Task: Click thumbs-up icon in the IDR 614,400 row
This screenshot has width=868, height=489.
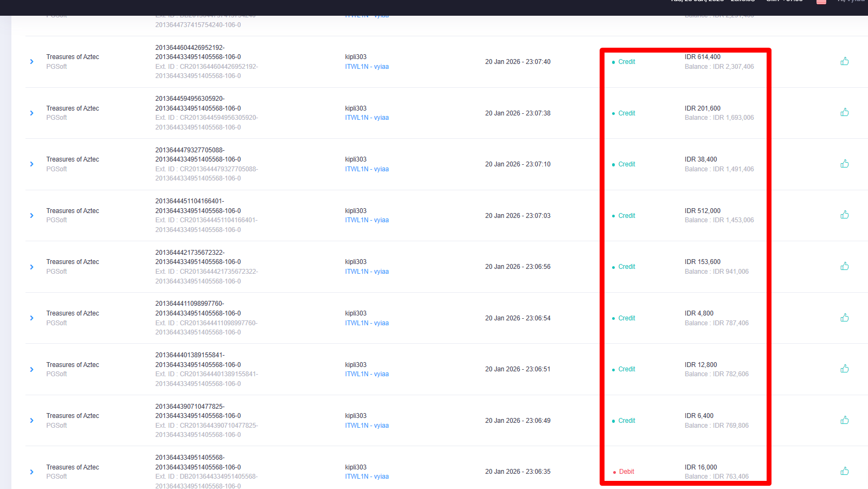Action: [845, 61]
